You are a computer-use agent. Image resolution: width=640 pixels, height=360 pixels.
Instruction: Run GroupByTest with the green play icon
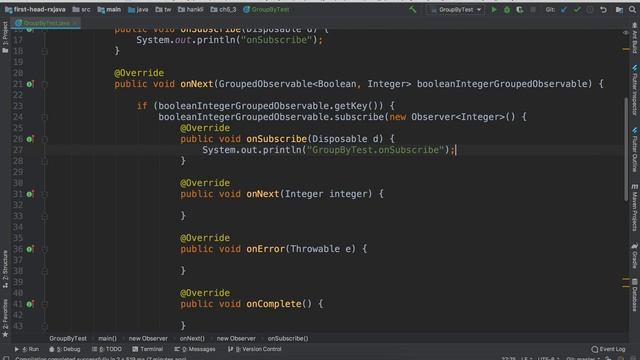tap(494, 9)
